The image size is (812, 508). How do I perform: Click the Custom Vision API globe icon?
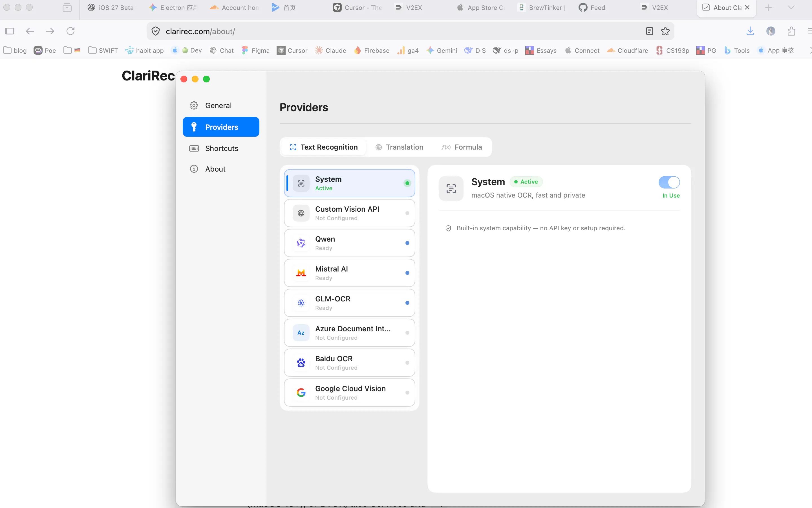tap(301, 213)
